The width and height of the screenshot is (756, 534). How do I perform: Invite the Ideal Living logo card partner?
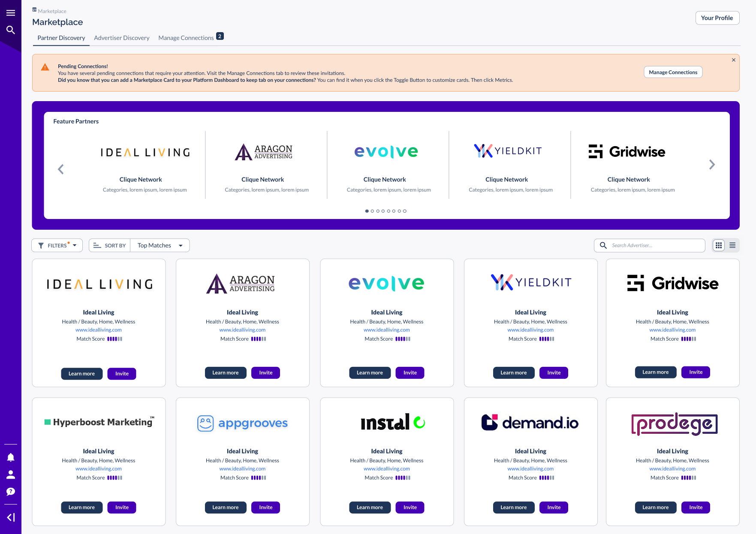122,374
